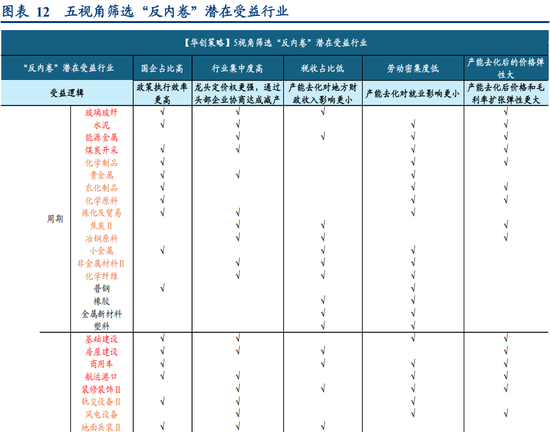Select the industry row '水泥'
550x432 pixels.
click(x=101, y=125)
